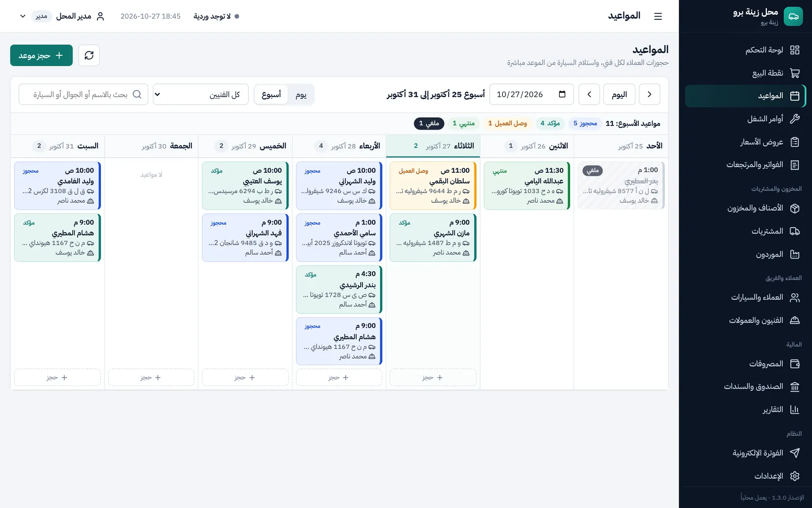Open the كل الفنيين technician dropdown
Viewport: 812px width, 508px height.
[x=201, y=94]
